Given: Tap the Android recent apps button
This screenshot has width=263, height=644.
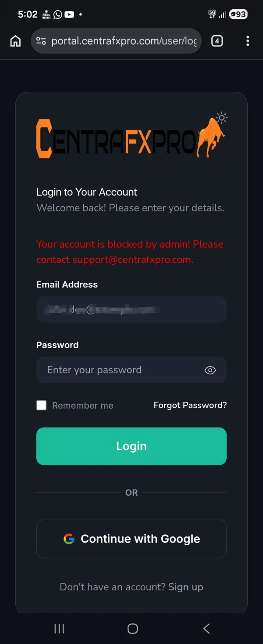Looking at the screenshot, I should [59, 629].
